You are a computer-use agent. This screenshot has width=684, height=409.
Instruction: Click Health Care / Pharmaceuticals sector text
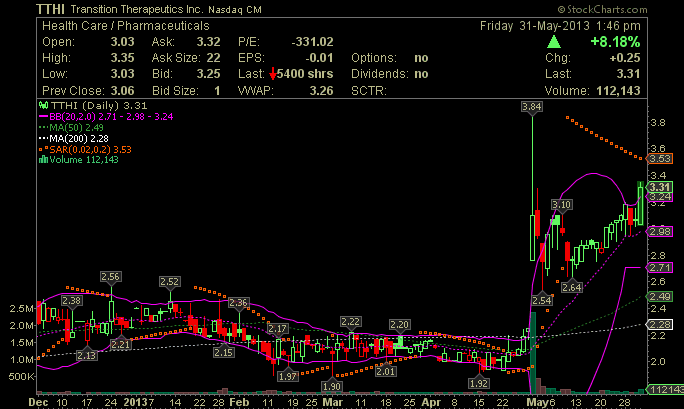pyautogui.click(x=126, y=26)
